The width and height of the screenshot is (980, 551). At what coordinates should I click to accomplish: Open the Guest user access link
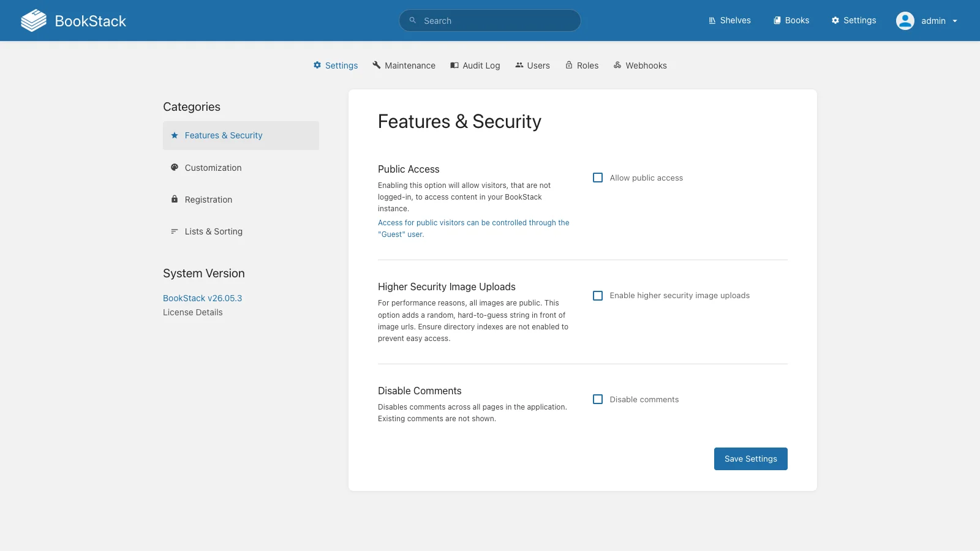tap(473, 228)
